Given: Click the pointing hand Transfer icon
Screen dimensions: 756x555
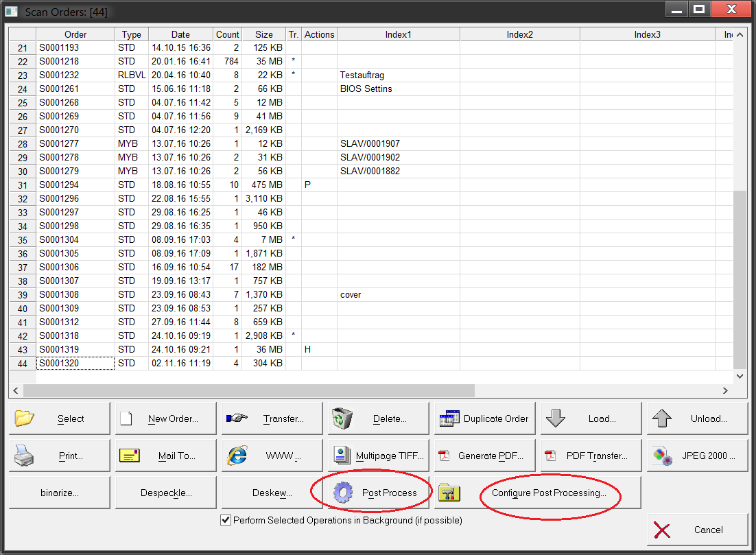Looking at the screenshot, I should [x=237, y=418].
